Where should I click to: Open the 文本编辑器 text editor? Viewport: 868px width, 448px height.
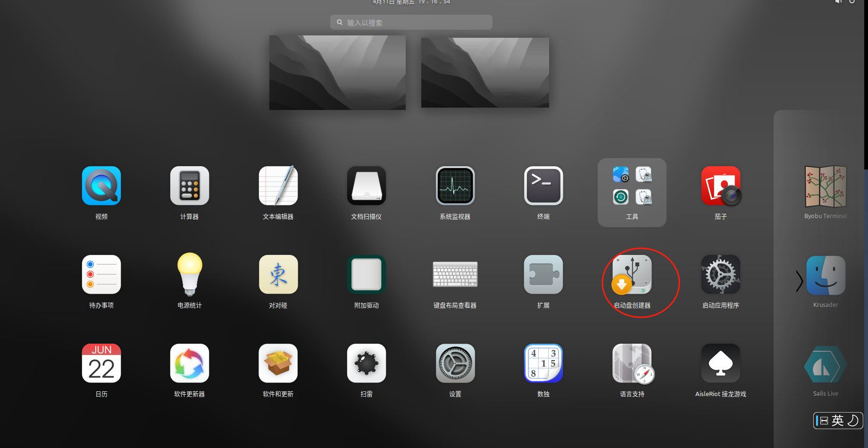[x=278, y=186]
